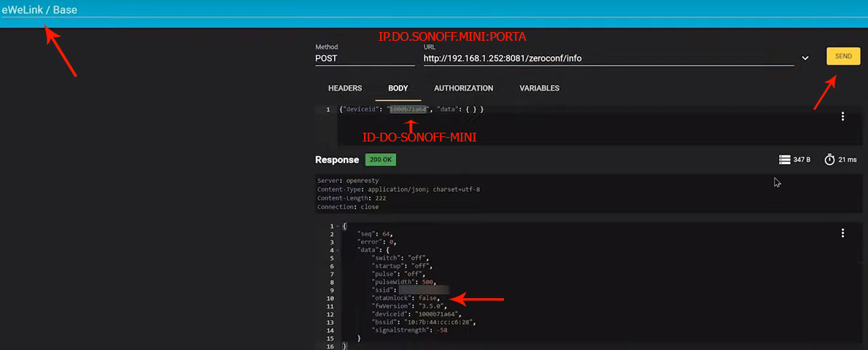Open request body editor options menu
Screen dimensions: 868x350
pyautogui.click(x=842, y=116)
